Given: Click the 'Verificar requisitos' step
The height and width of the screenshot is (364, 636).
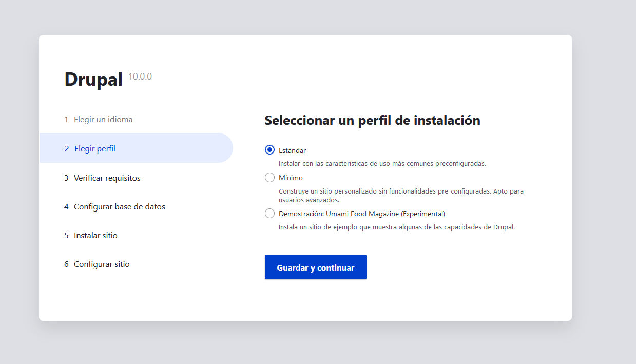Looking at the screenshot, I should tap(102, 178).
